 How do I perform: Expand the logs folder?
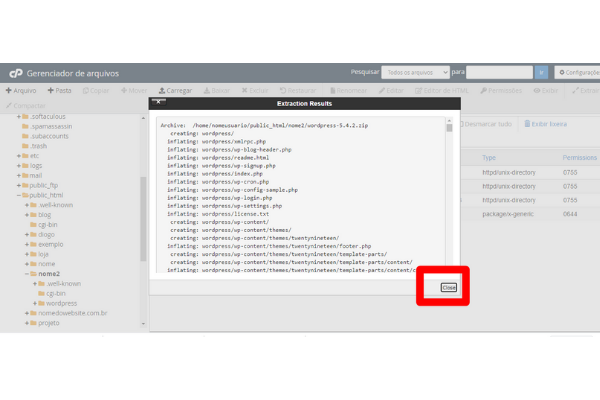(x=19, y=166)
